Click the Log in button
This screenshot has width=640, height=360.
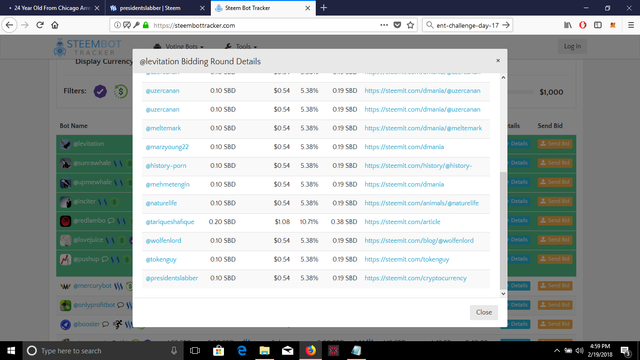point(572,46)
